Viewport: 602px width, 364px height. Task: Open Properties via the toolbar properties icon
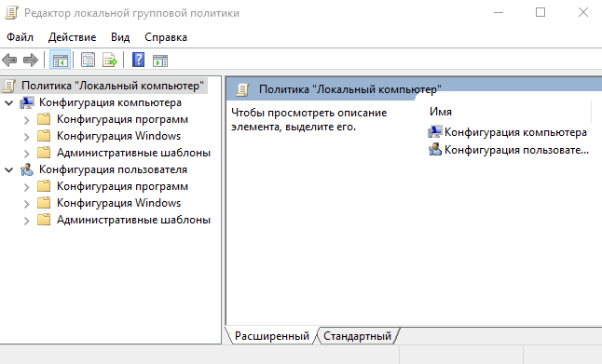point(88,61)
